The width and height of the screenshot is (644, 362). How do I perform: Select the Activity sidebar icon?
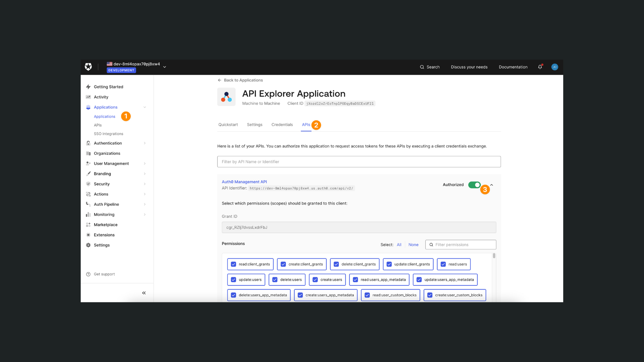[x=88, y=97]
